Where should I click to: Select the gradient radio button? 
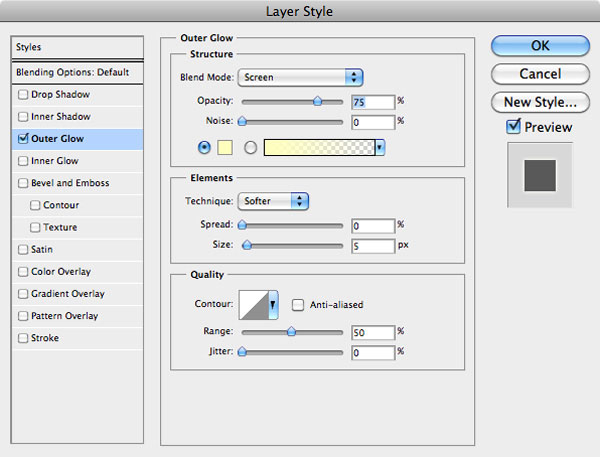(250, 147)
